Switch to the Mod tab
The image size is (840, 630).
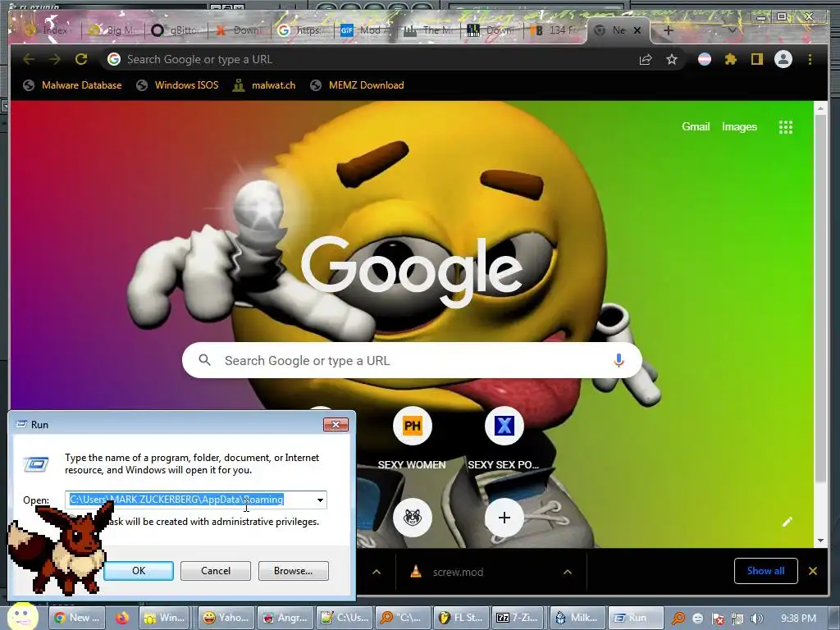click(x=364, y=30)
